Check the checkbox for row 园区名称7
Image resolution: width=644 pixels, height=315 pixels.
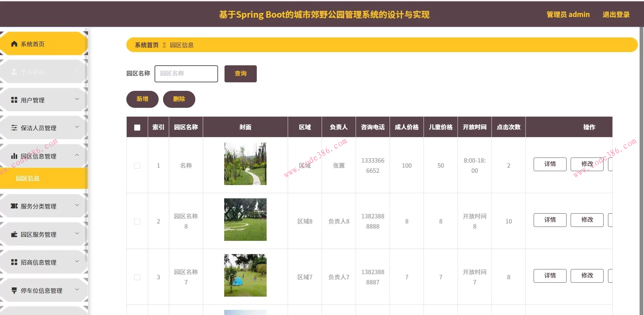tap(137, 277)
